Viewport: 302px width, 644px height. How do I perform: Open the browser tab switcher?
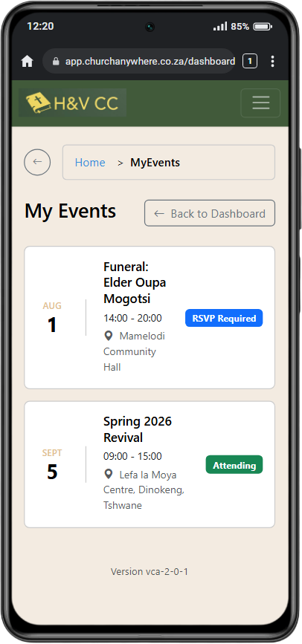(250, 62)
